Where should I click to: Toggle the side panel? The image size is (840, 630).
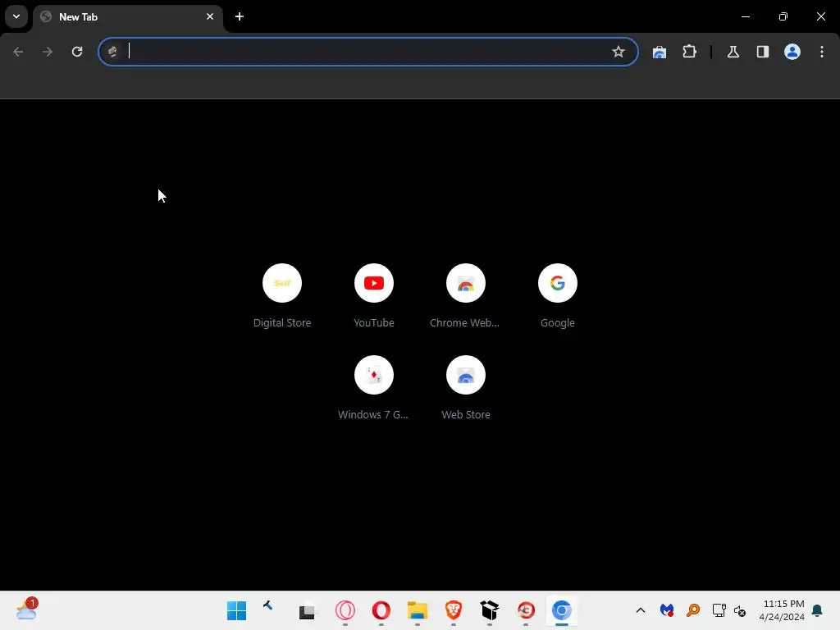(x=762, y=52)
